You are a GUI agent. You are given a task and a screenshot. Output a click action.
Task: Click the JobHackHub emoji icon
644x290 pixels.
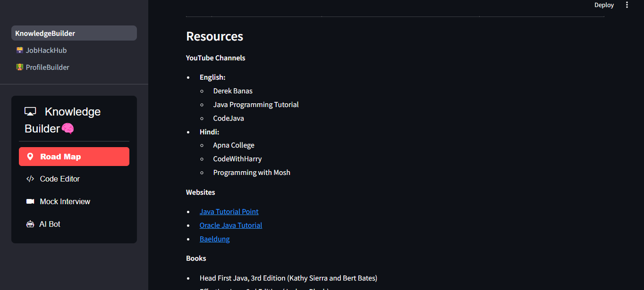pyautogui.click(x=20, y=50)
